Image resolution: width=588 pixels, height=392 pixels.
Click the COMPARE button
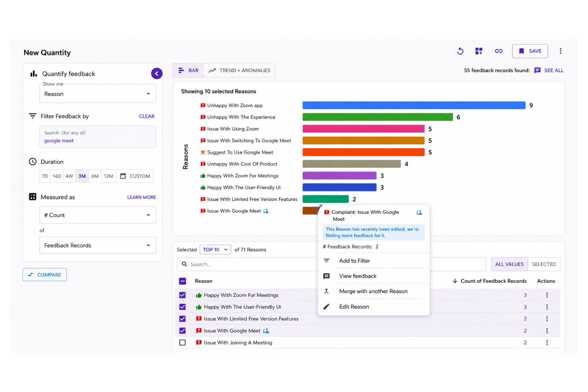click(44, 274)
